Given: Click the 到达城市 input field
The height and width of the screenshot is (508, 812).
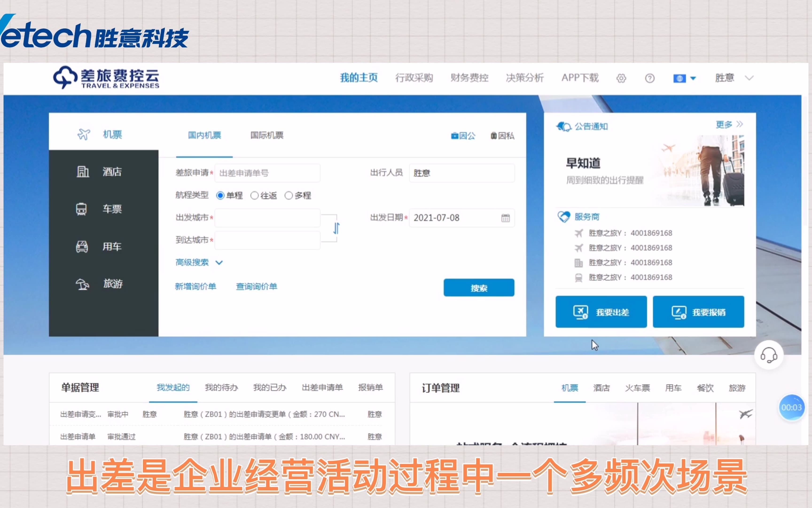Looking at the screenshot, I should click(267, 240).
